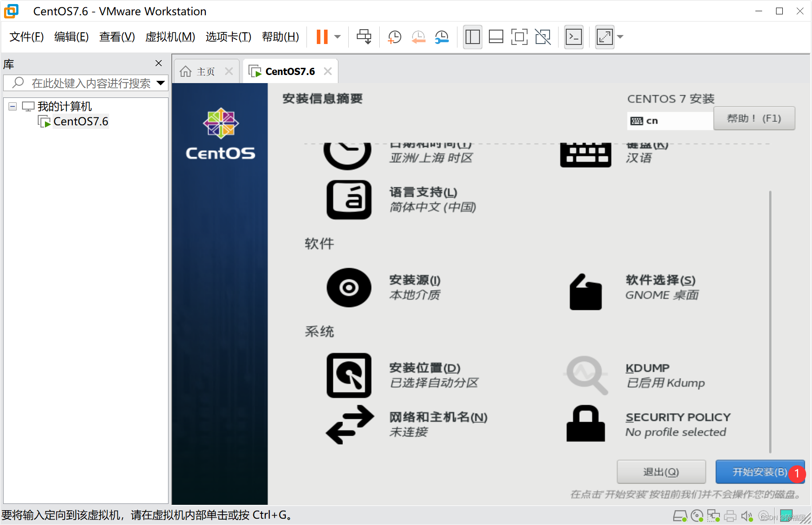Click the printer status icon
This screenshot has width=812, height=525.
[730, 516]
